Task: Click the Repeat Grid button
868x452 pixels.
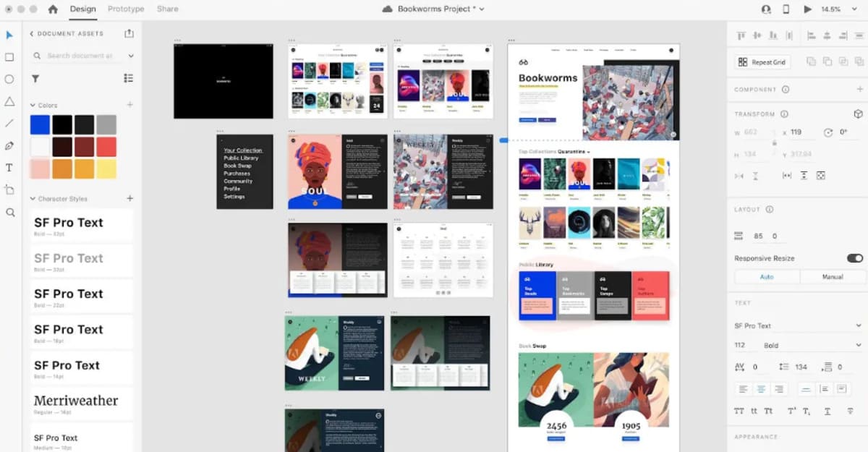Action: click(762, 62)
